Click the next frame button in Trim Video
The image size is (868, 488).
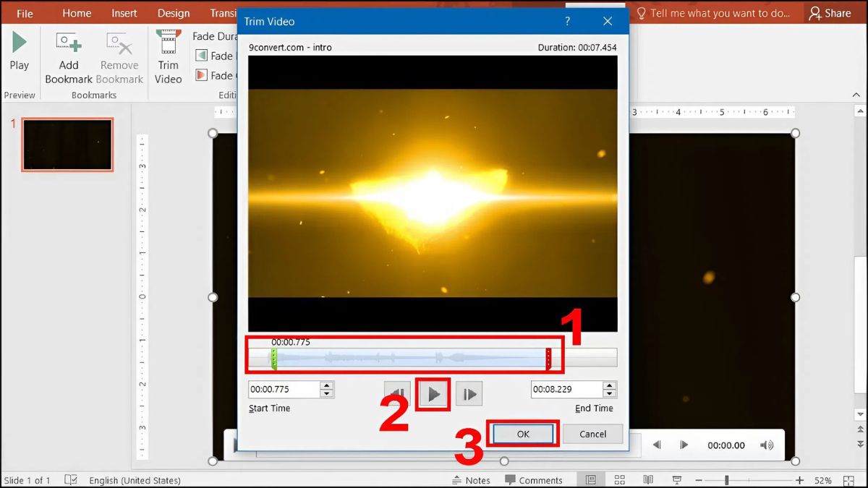click(469, 394)
